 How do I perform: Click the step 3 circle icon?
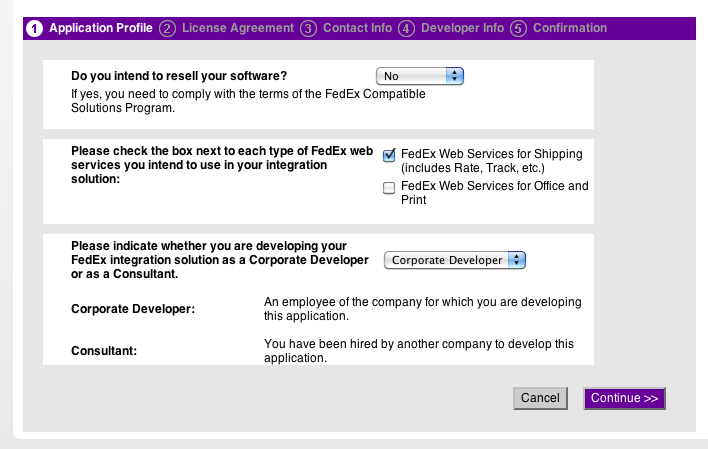pos(308,29)
